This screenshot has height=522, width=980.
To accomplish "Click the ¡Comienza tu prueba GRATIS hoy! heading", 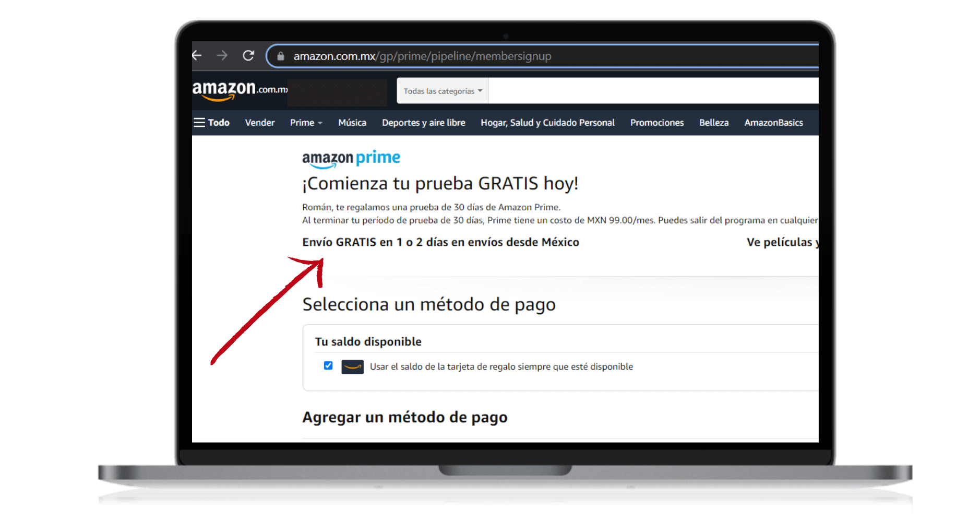I will [440, 184].
